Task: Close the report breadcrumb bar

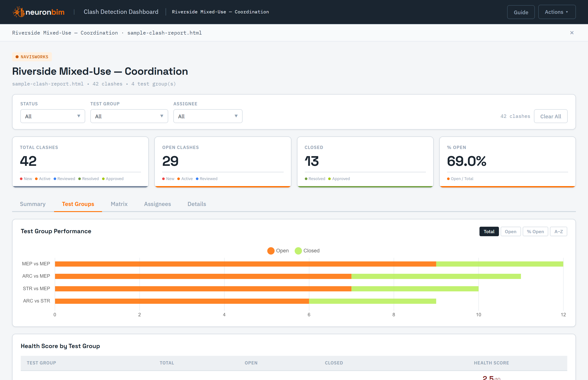Action: pos(572,33)
